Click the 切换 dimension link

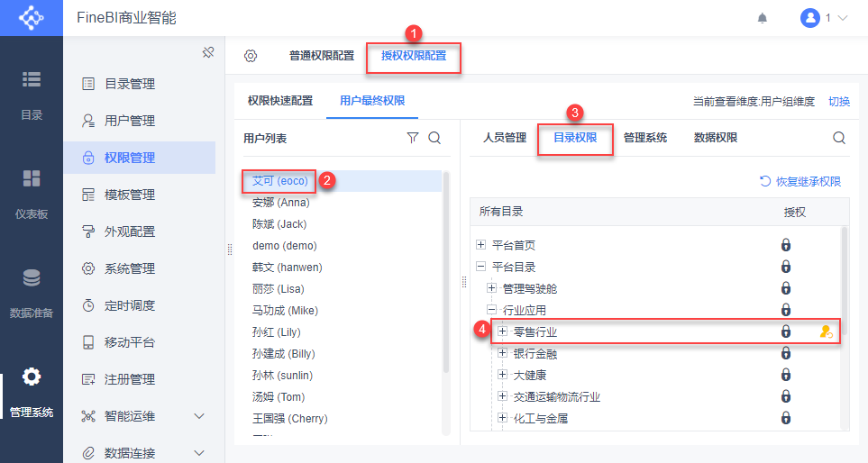[839, 102]
